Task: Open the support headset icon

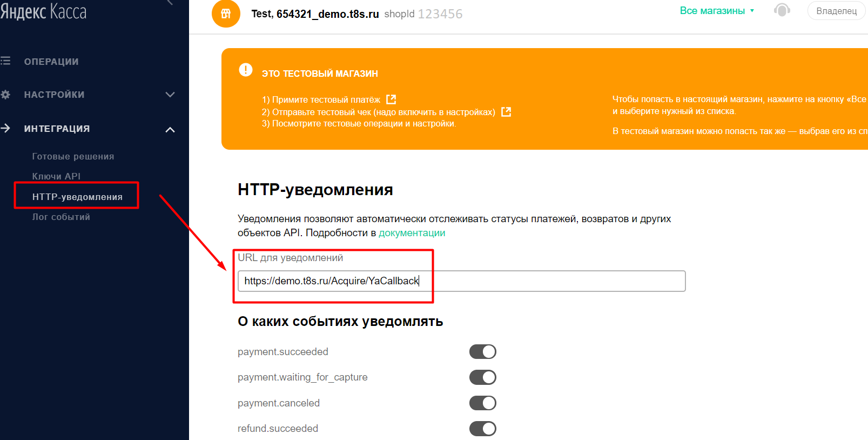Action: tap(782, 10)
